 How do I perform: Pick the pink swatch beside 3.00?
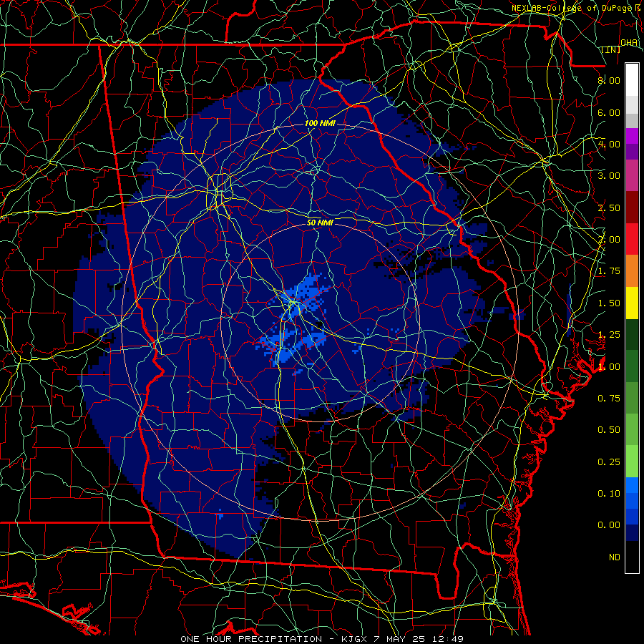(x=632, y=175)
